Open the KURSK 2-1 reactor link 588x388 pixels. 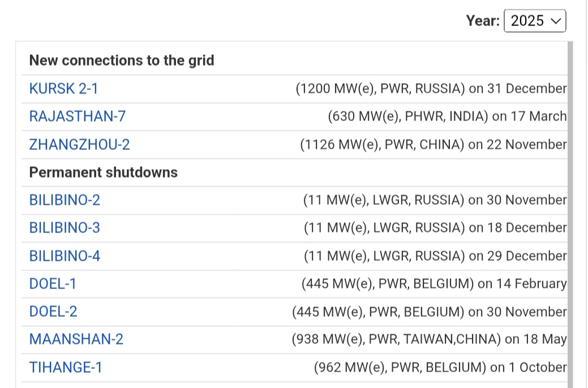63,89
